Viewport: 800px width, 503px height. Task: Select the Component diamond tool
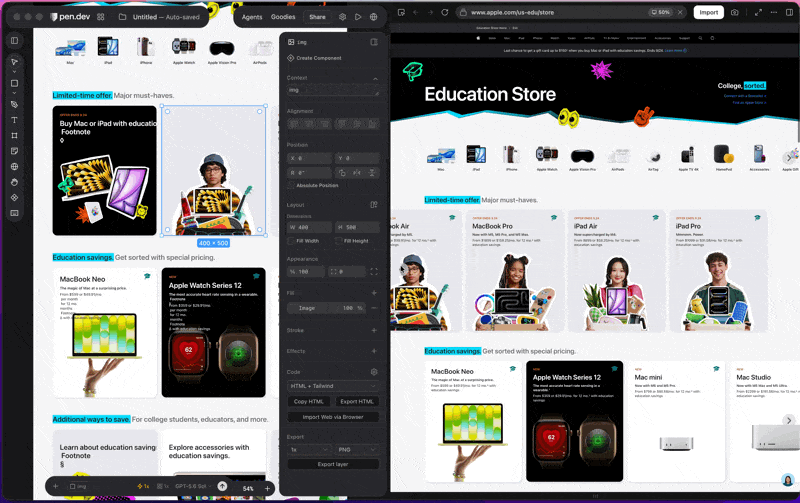tap(14, 197)
